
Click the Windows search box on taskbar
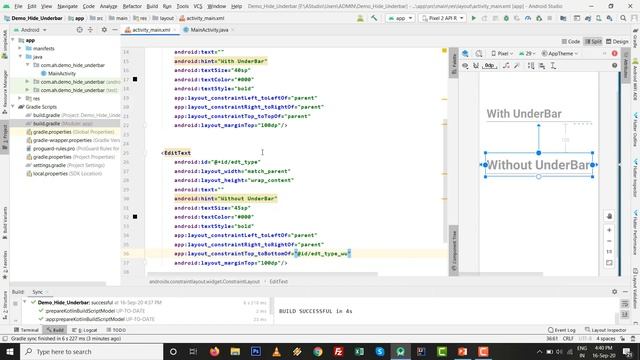point(92,351)
